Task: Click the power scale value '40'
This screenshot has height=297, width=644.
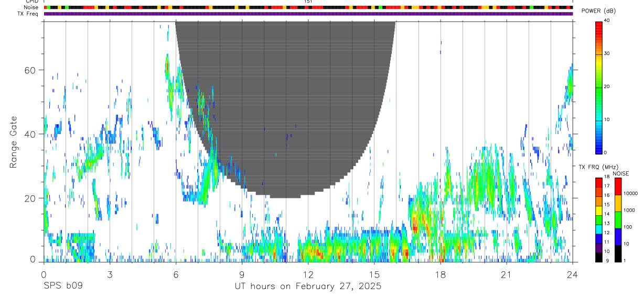Action: point(606,20)
